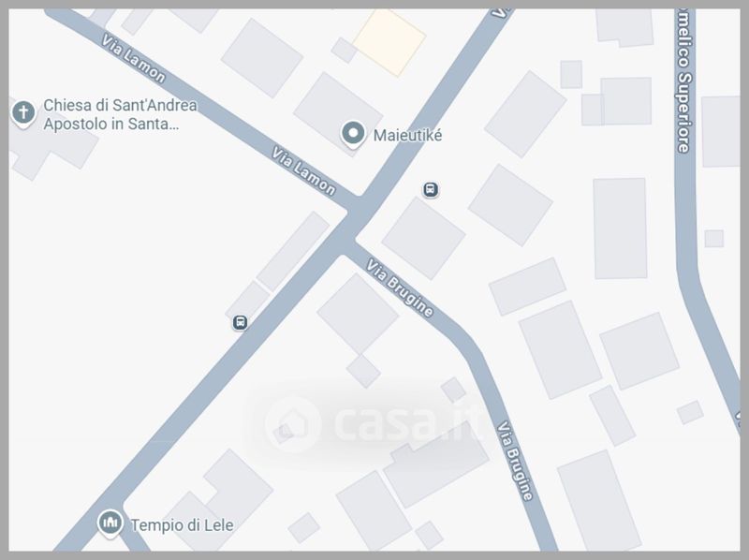Open the Chiesa di Sant'Andrea Apostolo label
Image resolution: width=749 pixels, height=560 pixels.
120,114
